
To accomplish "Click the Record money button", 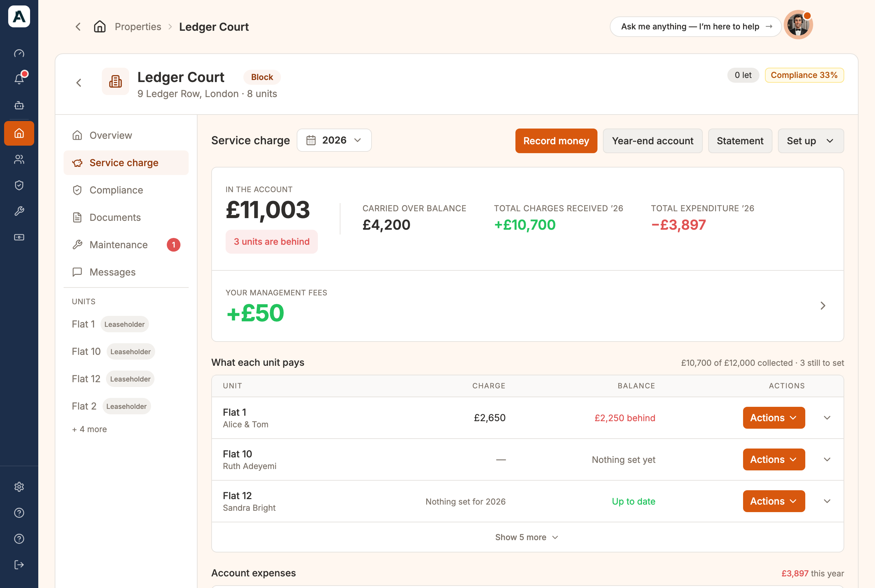I will (556, 141).
